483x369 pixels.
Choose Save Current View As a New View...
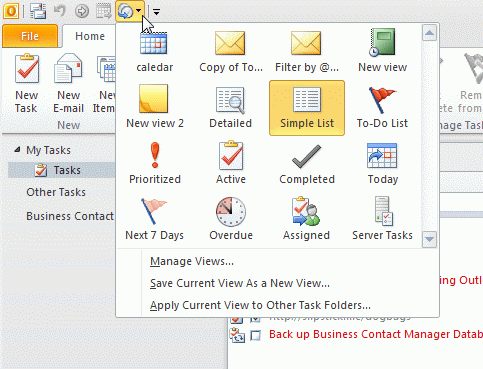[x=240, y=283]
